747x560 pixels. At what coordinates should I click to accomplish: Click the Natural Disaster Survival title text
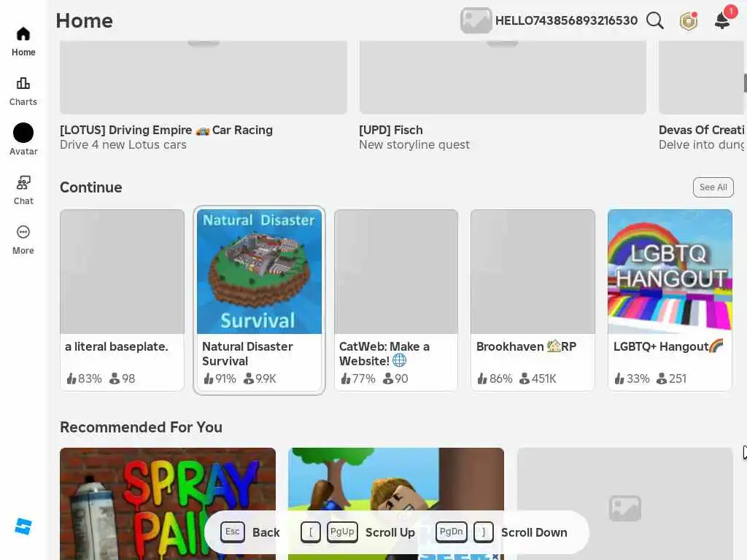click(247, 354)
